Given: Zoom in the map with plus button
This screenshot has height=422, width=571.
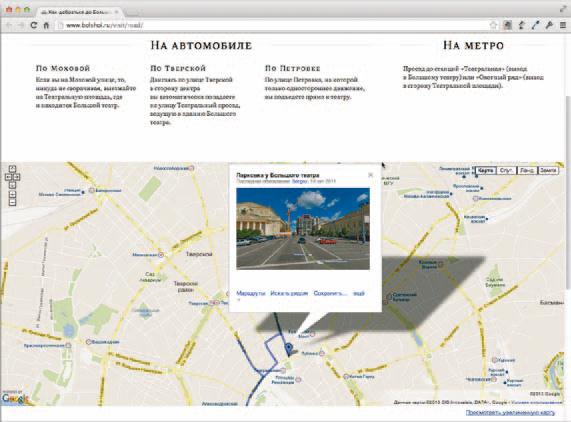Looking at the screenshot, I should pos(12,195).
